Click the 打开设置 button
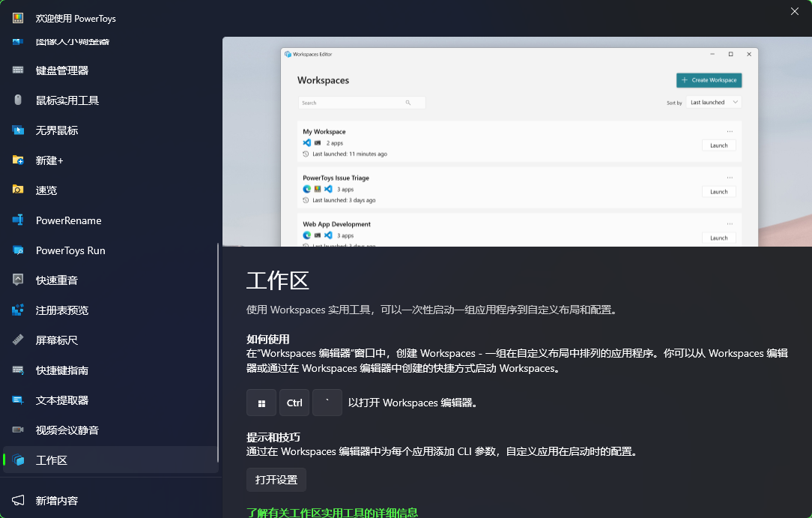Screen dimensions: 812x518 (276, 480)
